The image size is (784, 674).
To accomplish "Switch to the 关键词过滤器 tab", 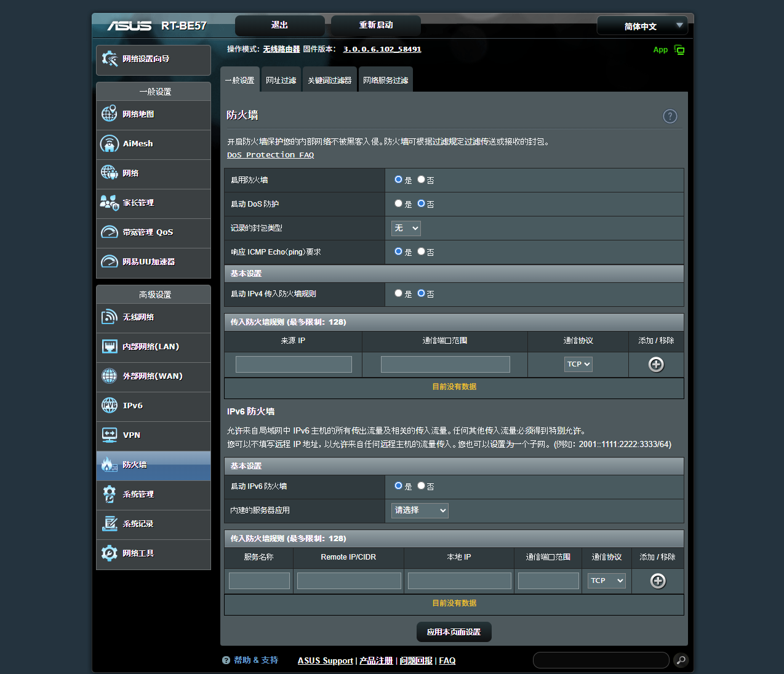I will [329, 81].
